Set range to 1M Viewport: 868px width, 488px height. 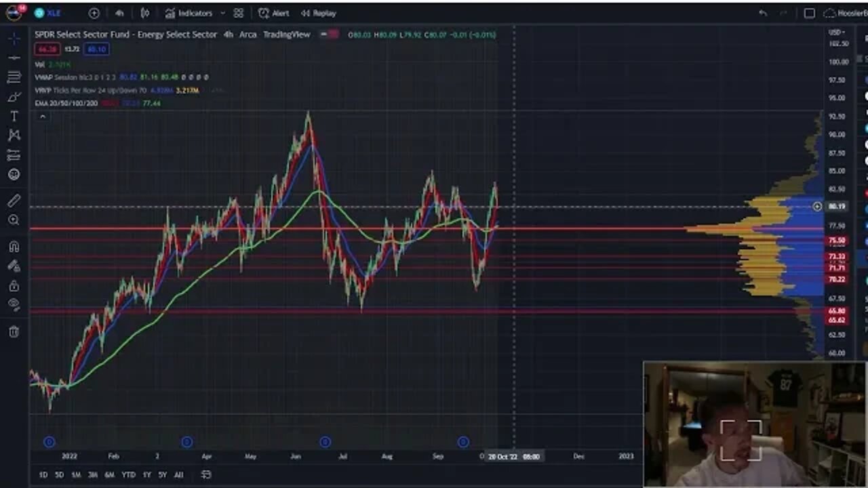[x=76, y=474]
